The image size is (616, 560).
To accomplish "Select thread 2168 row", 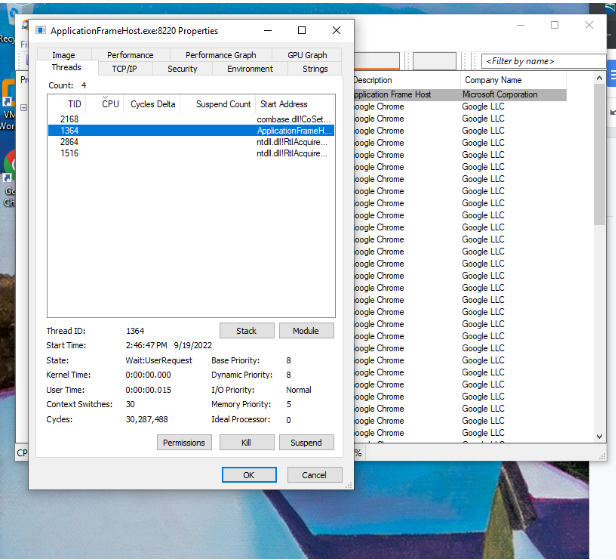I will 191,119.
